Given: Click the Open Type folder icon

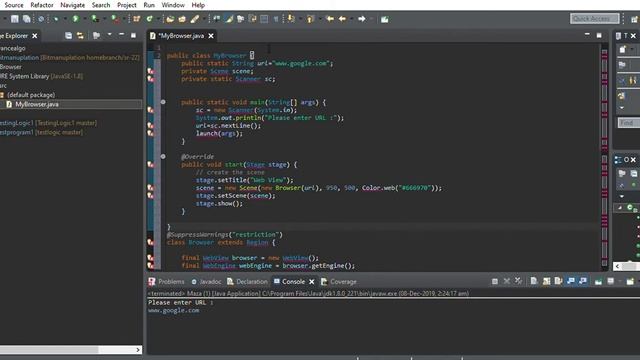Looking at the screenshot, I should pyautogui.click(x=170, y=19).
